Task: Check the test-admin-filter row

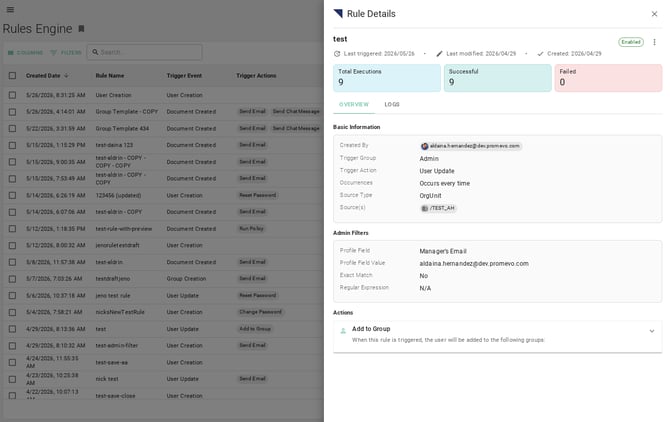Action: (12, 346)
